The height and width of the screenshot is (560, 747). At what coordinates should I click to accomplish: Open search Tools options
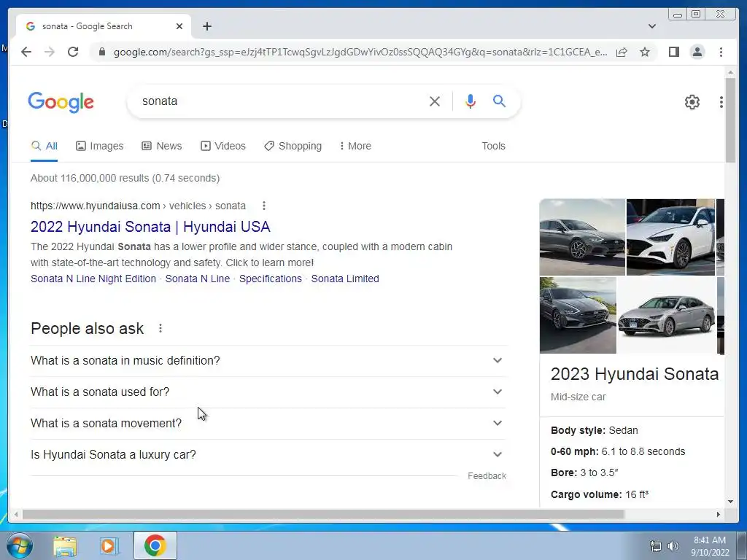(x=493, y=146)
